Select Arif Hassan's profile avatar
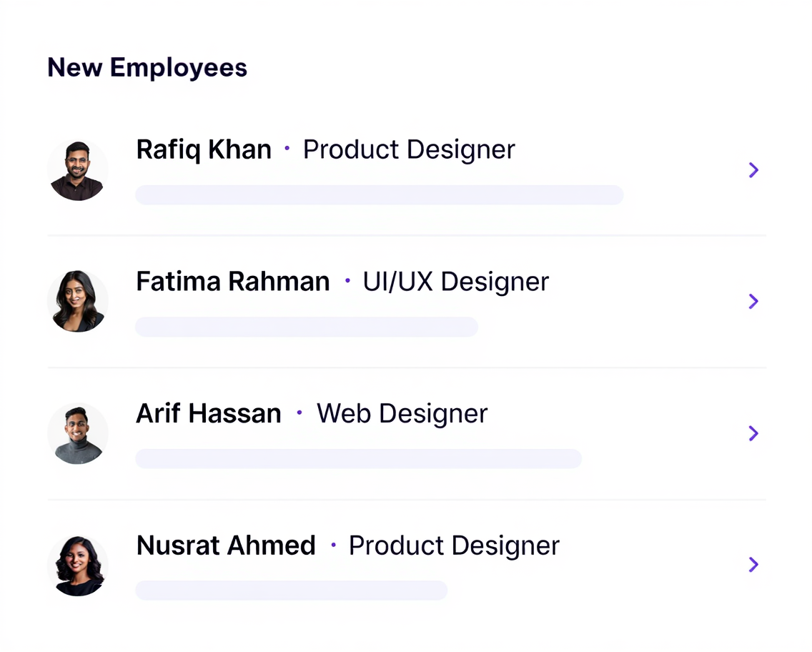 click(x=78, y=433)
